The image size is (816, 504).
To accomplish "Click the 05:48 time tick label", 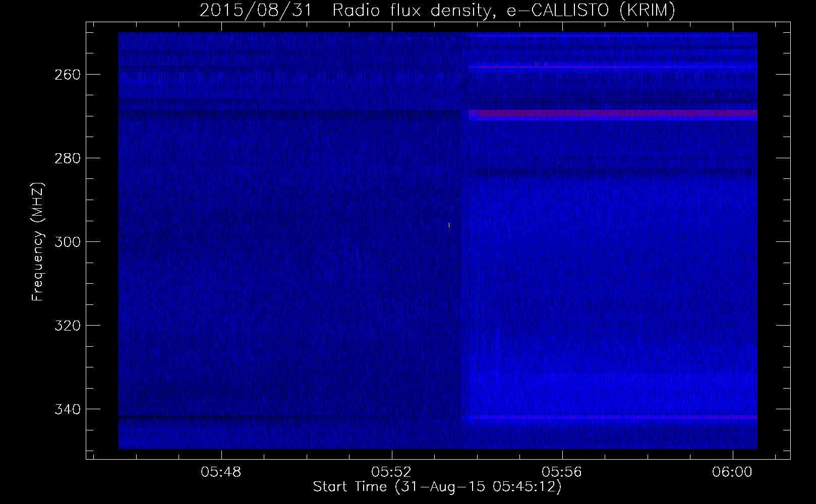I will pos(221,472).
